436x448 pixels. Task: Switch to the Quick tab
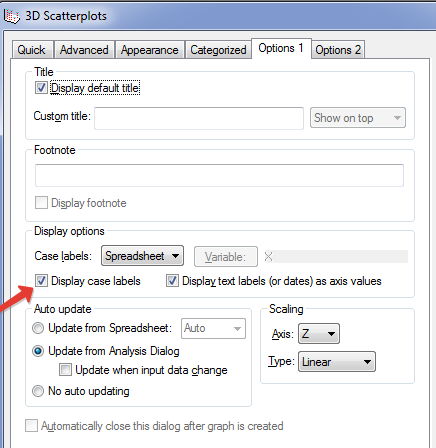(x=32, y=50)
